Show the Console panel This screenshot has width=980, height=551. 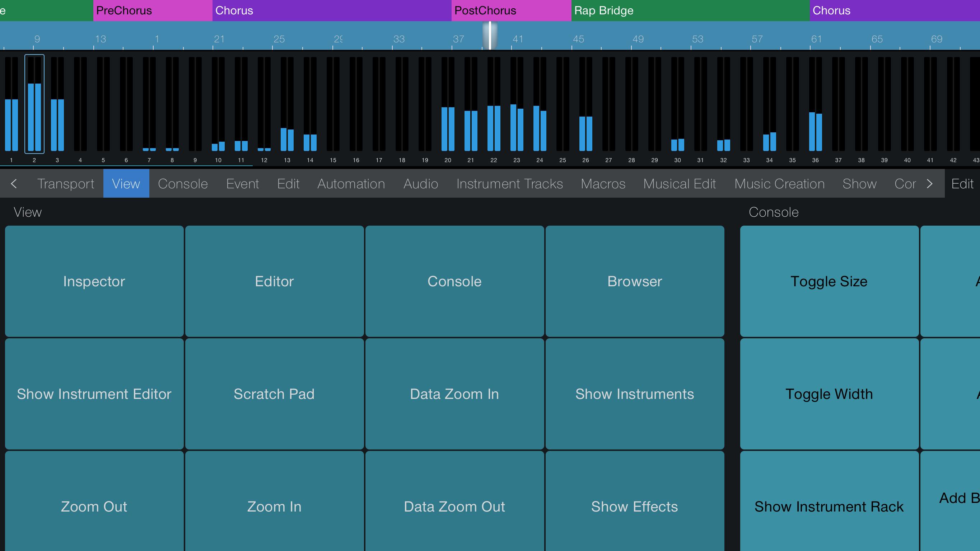pyautogui.click(x=454, y=281)
